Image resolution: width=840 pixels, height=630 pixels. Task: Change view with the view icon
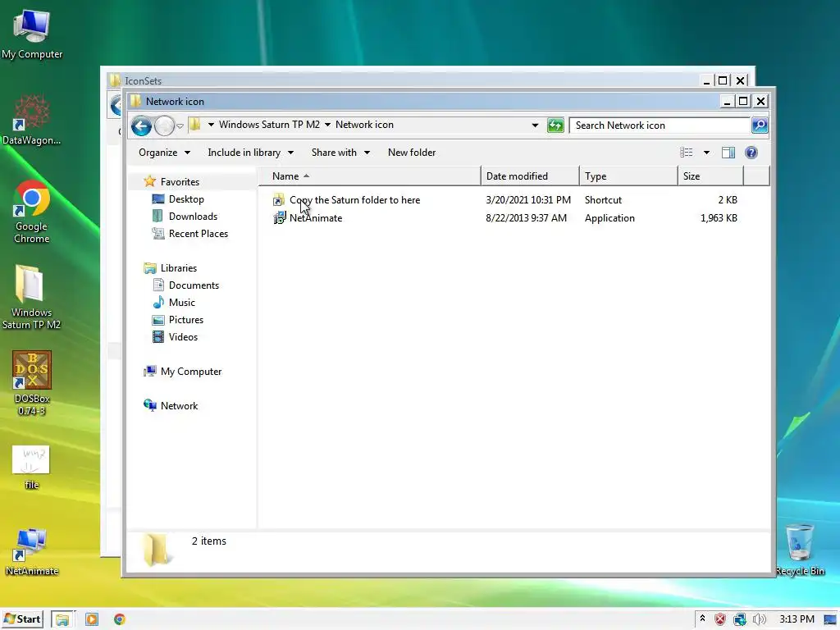(687, 153)
